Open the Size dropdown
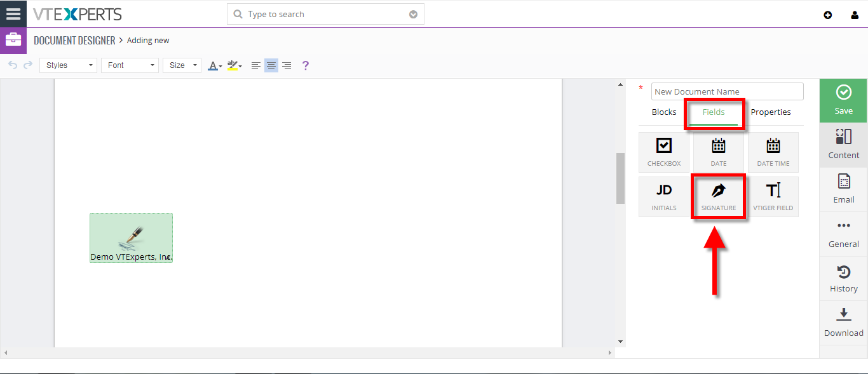 (182, 65)
